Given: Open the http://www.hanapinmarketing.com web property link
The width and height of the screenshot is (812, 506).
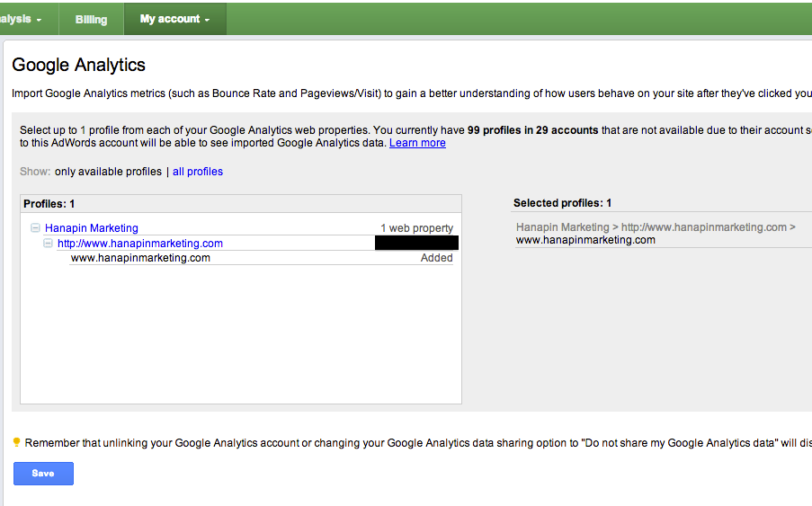Looking at the screenshot, I should (140, 244).
